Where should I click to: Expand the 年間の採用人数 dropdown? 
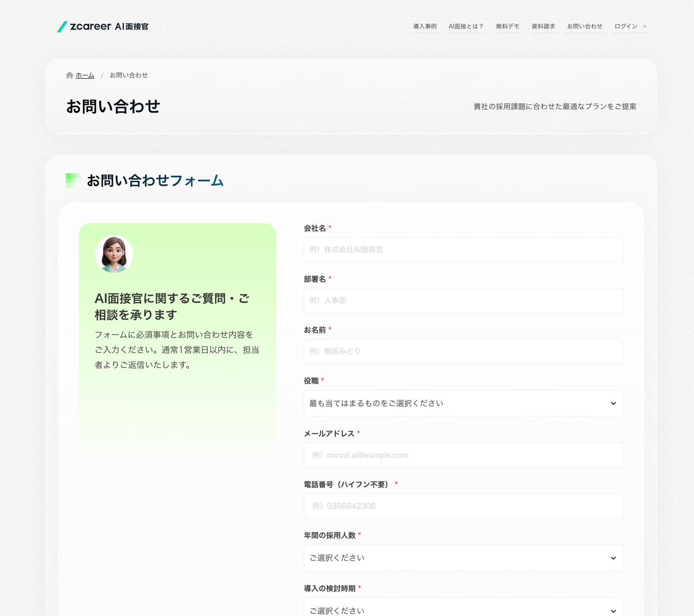[x=463, y=558]
